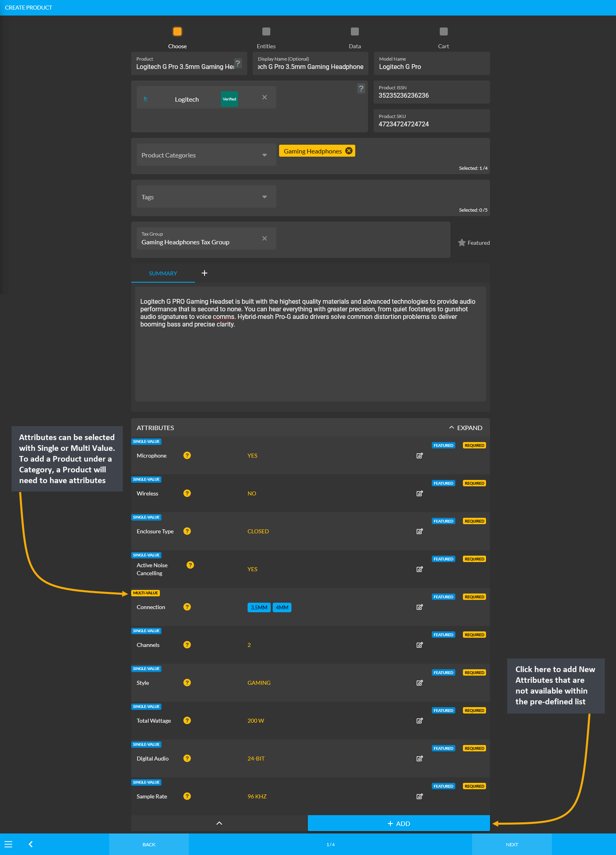The image size is (616, 855).
Task: Click the CLOSED value for Enclosure Type
Action: [x=258, y=531]
